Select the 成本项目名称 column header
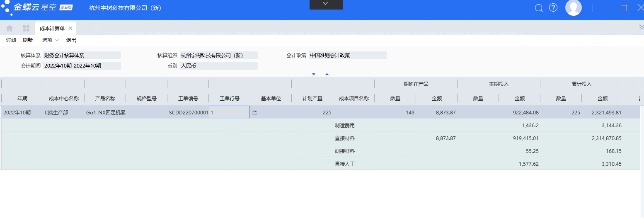 [x=354, y=99]
